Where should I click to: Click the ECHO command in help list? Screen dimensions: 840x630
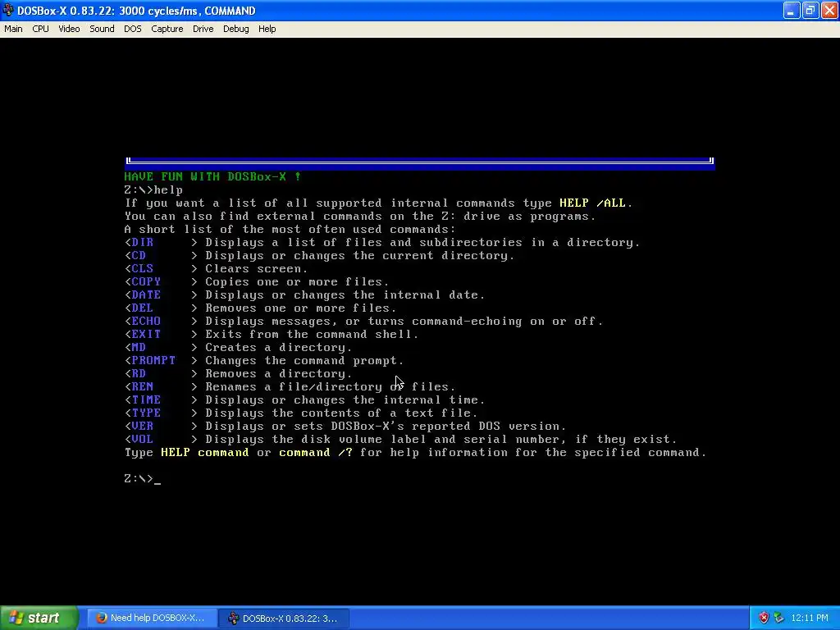(146, 321)
